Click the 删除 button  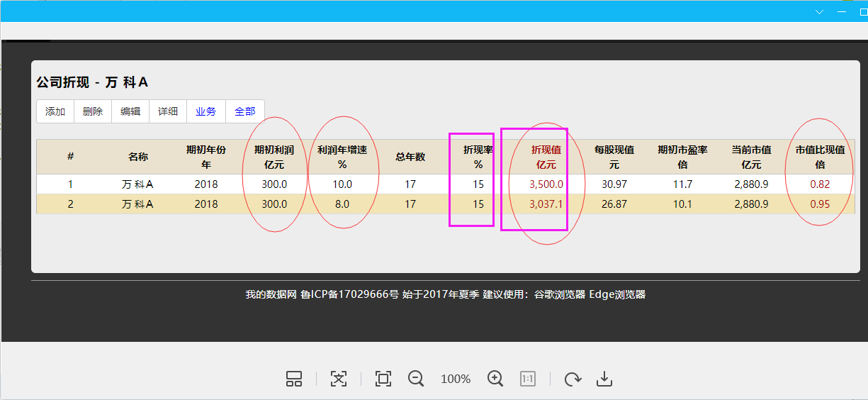coord(93,111)
